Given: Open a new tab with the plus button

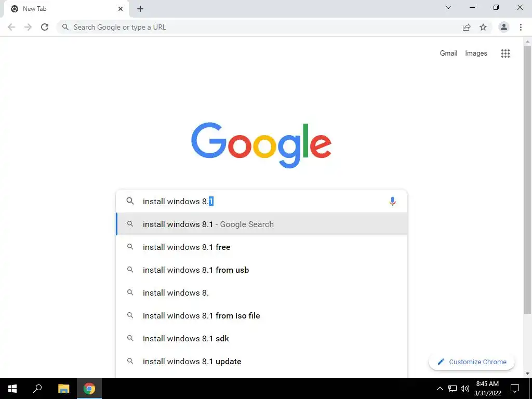Looking at the screenshot, I should pos(140,9).
